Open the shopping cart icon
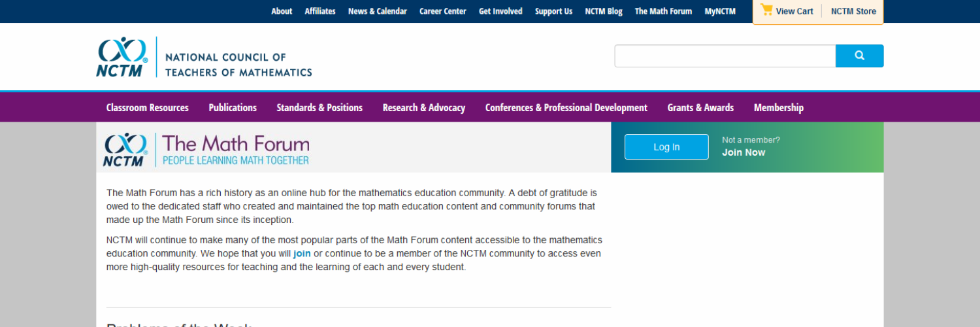 766,10
